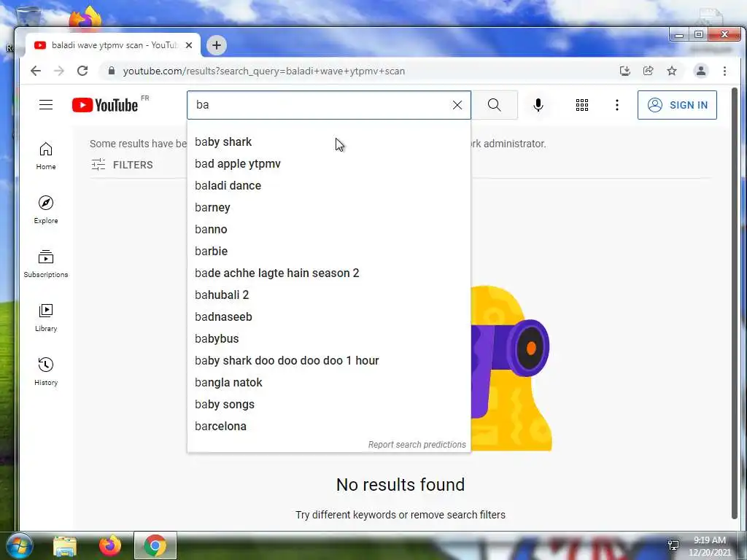Open Windows Explorer from the taskbar
Screen dimensions: 747x560
click(x=65, y=545)
